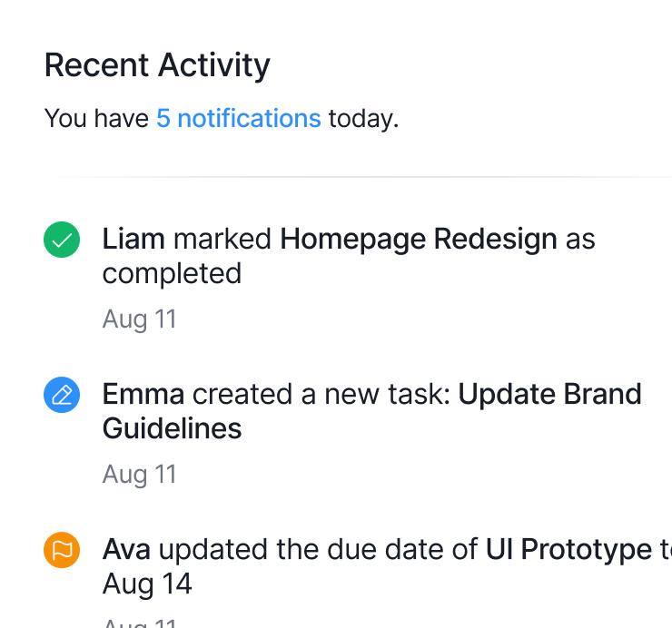The width and height of the screenshot is (672, 628).
Task: Click the word today in the summary line
Action: point(362,118)
